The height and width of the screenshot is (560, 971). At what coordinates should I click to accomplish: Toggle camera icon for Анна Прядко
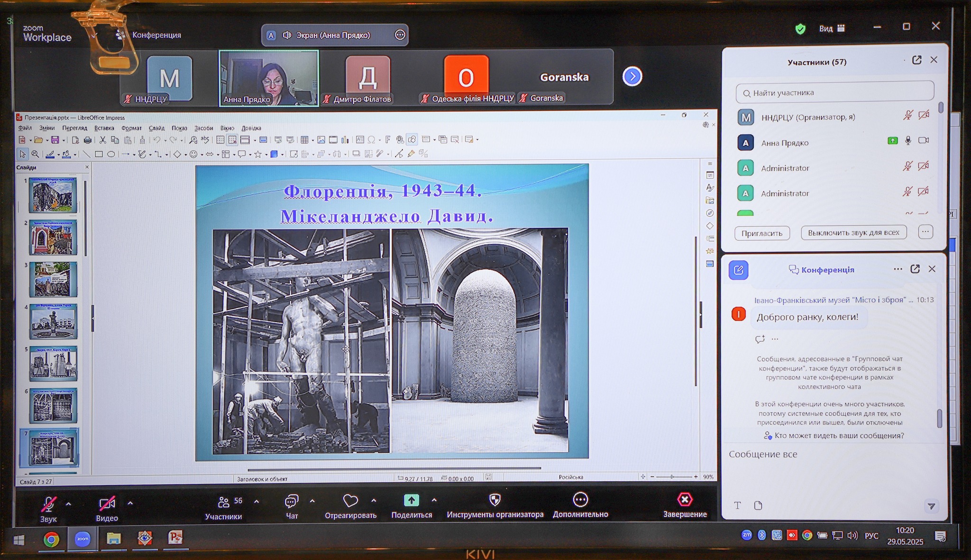[x=923, y=140]
